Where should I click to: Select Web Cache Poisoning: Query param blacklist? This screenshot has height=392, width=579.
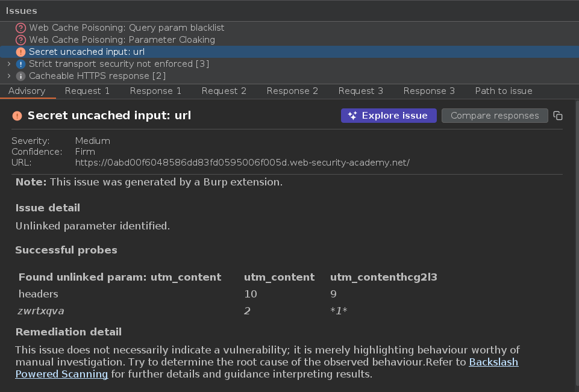[127, 28]
